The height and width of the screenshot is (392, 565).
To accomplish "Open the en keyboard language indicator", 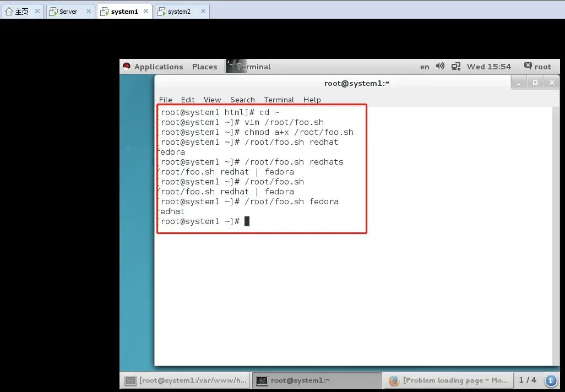I will (425, 67).
